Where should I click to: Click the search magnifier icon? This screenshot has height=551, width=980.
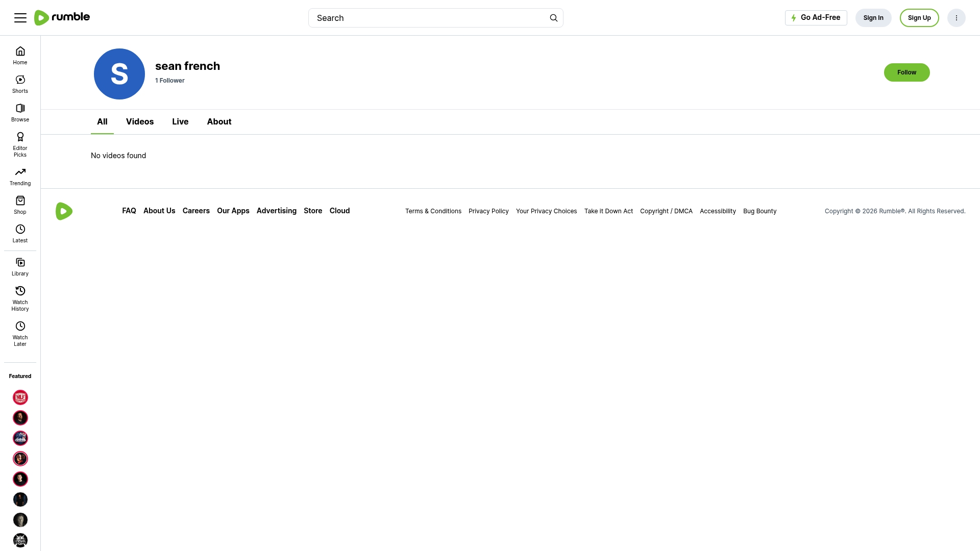pos(554,18)
